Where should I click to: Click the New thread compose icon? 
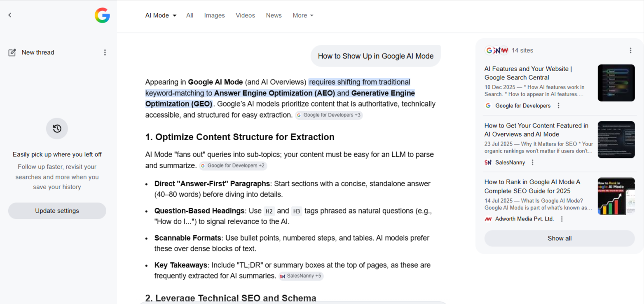coord(12,53)
